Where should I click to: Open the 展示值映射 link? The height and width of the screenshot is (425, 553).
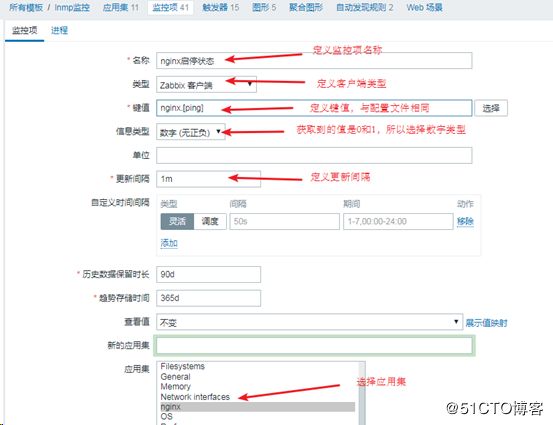486,323
